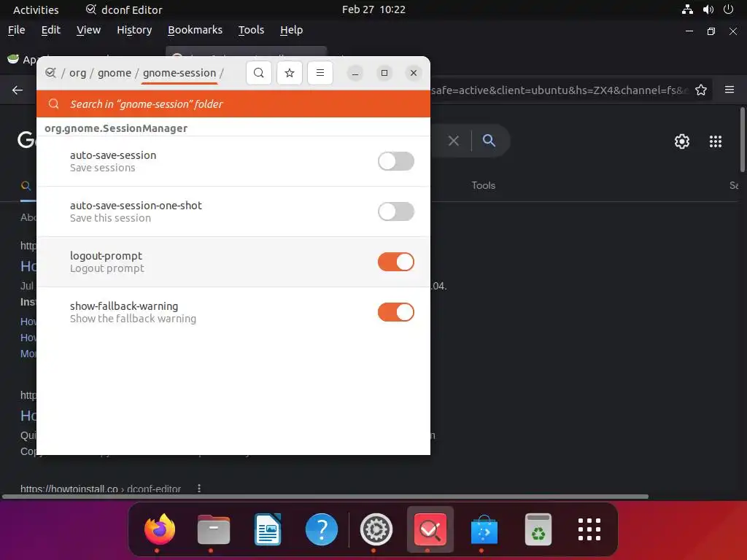747x560 pixels.
Task: Open Settings from the dock
Action: (x=376, y=529)
